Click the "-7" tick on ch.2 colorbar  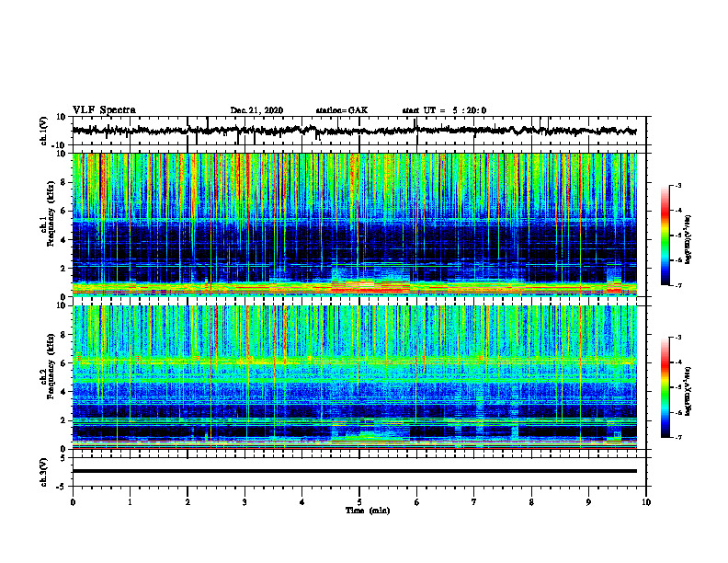coord(678,437)
